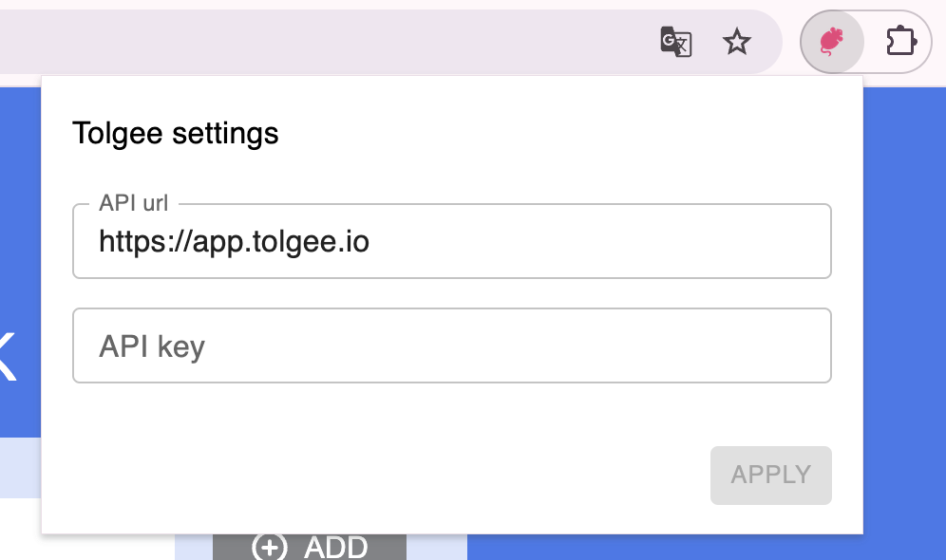Bookmark the page using the star icon

[x=737, y=41]
